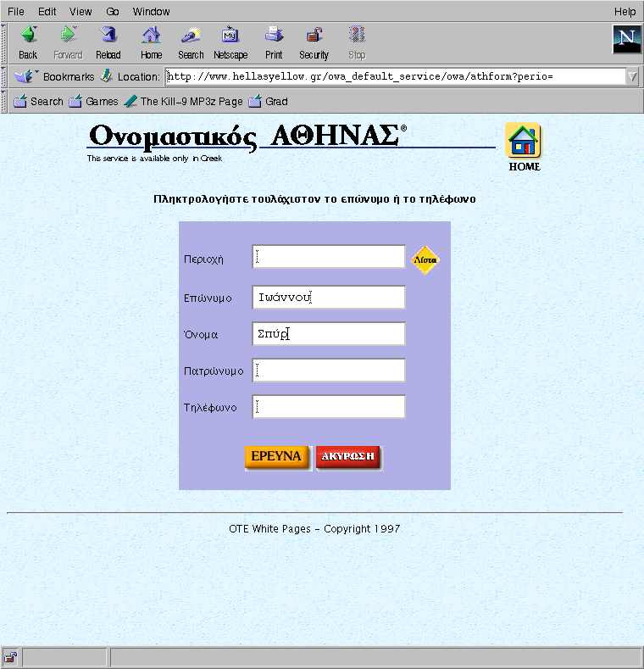Open the Window menu
This screenshot has width=644, height=669.
[x=151, y=12]
